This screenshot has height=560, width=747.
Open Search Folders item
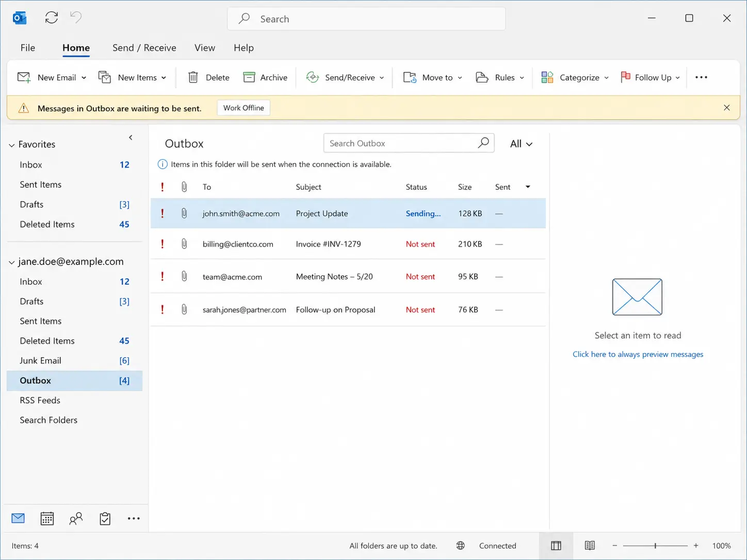click(x=74, y=420)
